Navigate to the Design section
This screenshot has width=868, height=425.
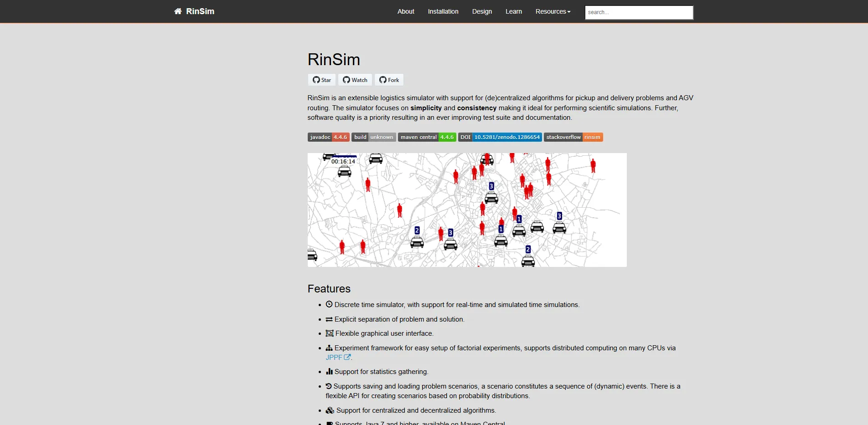pyautogui.click(x=482, y=11)
